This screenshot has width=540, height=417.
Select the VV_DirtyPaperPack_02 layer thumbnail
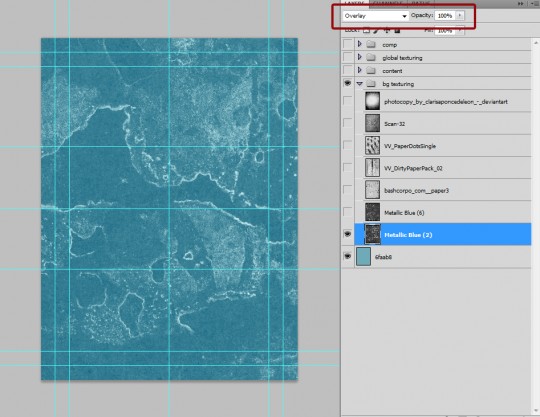[x=372, y=167]
